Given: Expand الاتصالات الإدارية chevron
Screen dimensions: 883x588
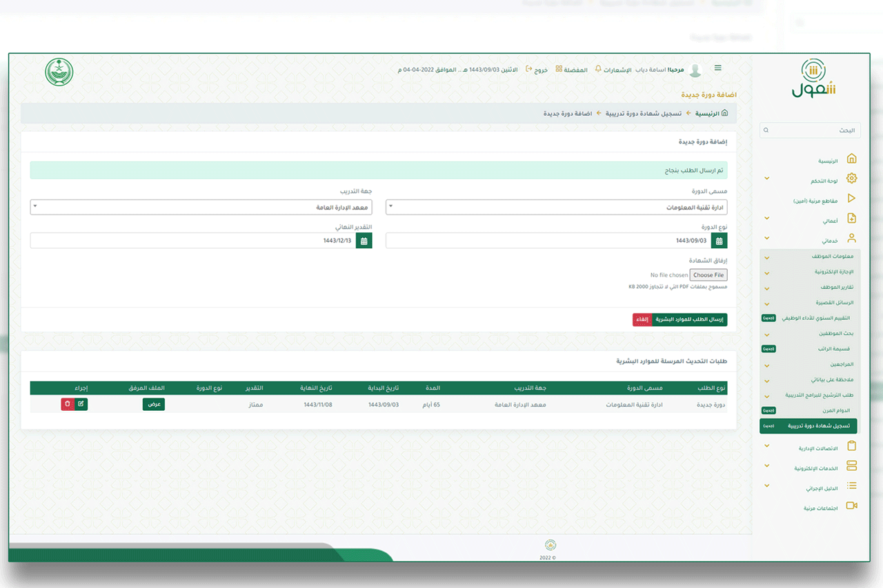Looking at the screenshot, I should (x=767, y=447).
